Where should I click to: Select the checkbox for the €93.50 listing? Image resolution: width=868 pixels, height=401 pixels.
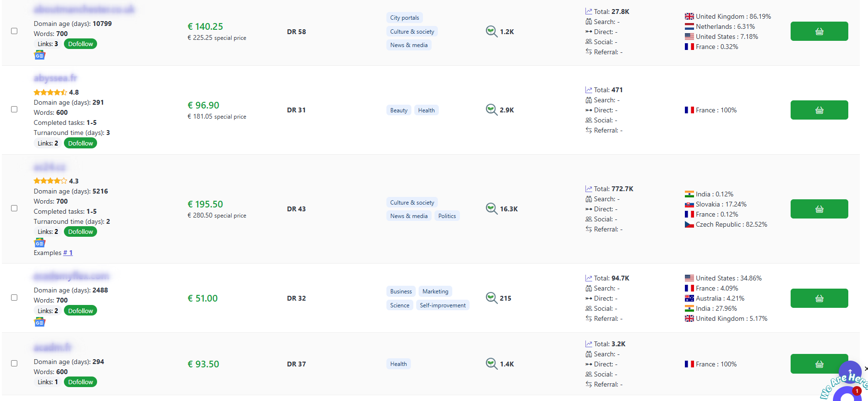[14, 364]
